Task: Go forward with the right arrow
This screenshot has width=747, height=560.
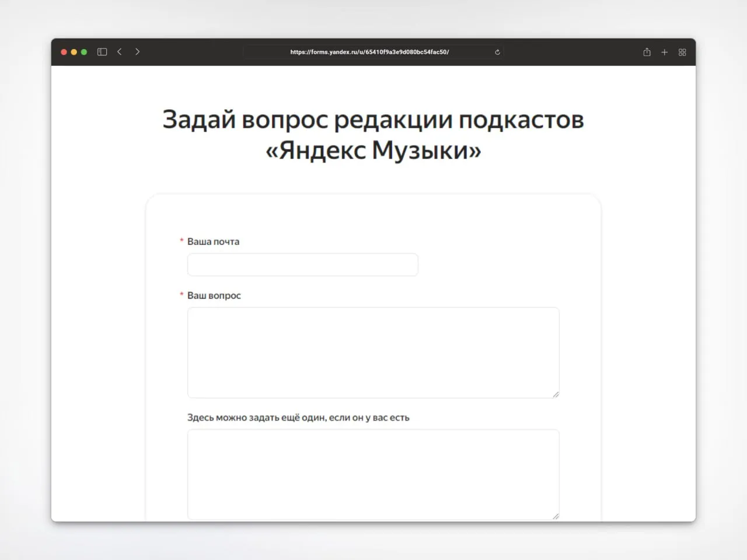Action: point(137,52)
